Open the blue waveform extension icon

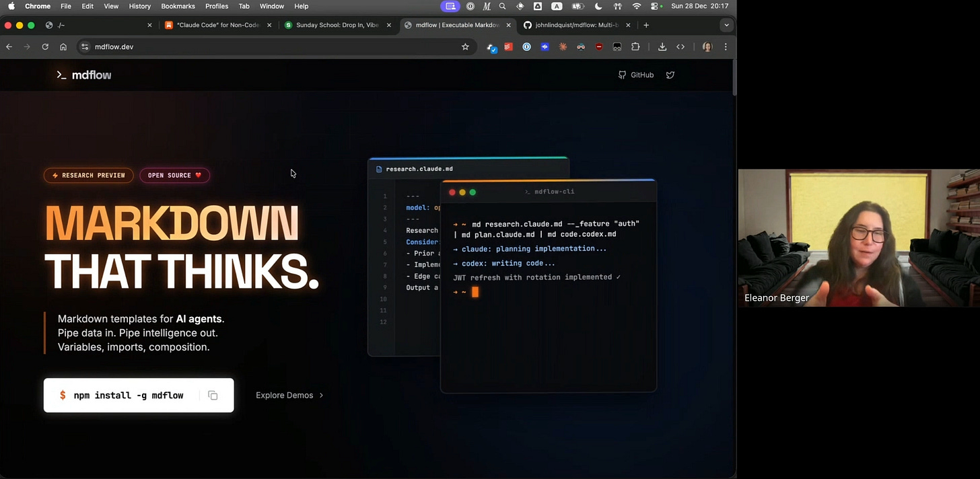point(545,47)
